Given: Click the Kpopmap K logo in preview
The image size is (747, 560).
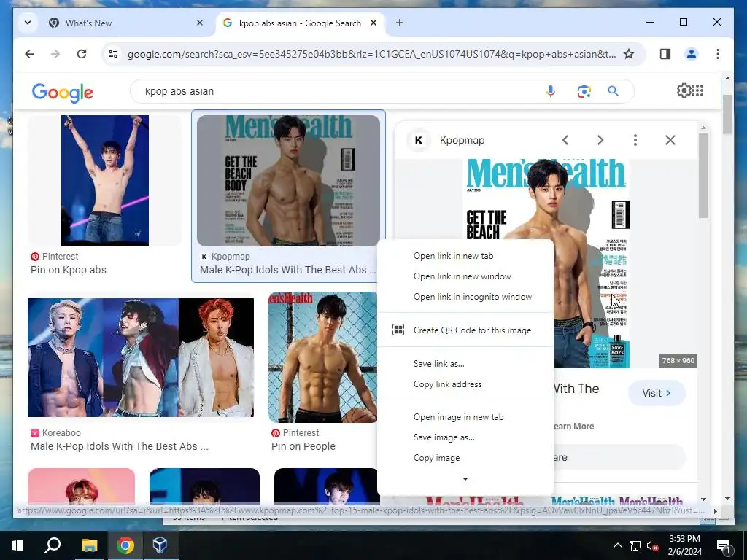Looking at the screenshot, I should coord(419,140).
